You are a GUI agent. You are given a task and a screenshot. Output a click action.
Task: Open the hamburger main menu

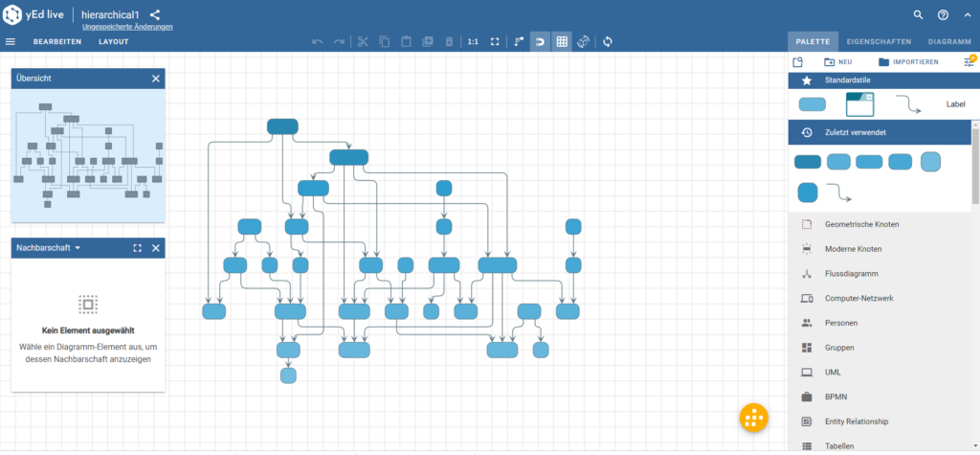tap(10, 42)
